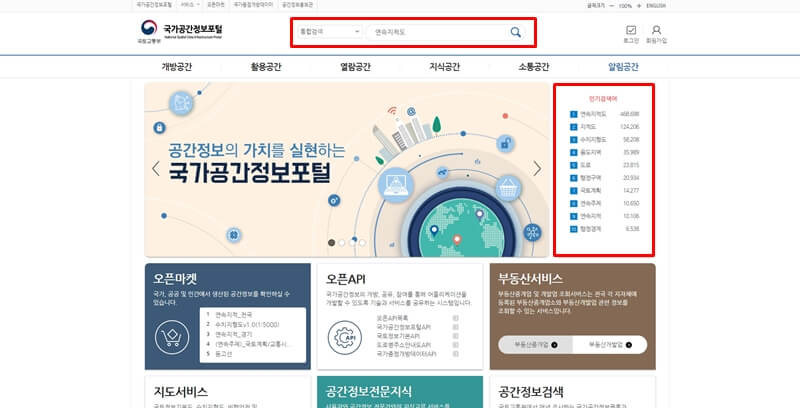Click the first link in the top utility bar
Screen dimensions: 800x408
click(154, 5)
